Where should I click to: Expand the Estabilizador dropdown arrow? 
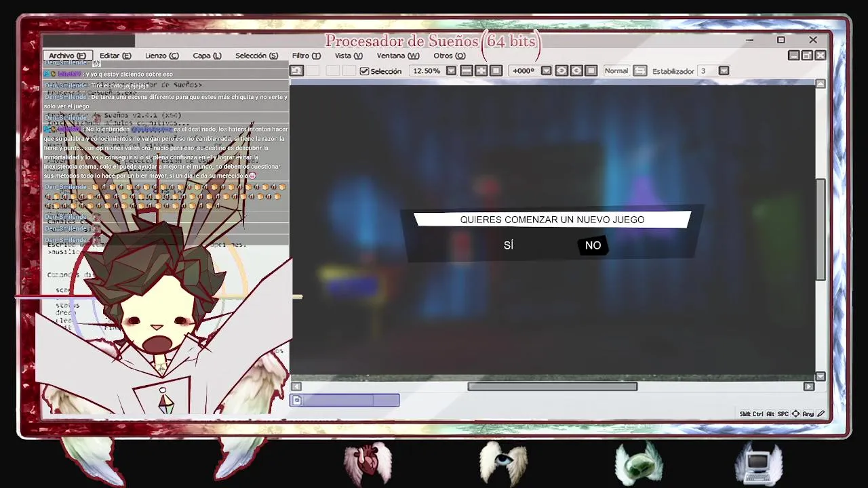(x=724, y=71)
